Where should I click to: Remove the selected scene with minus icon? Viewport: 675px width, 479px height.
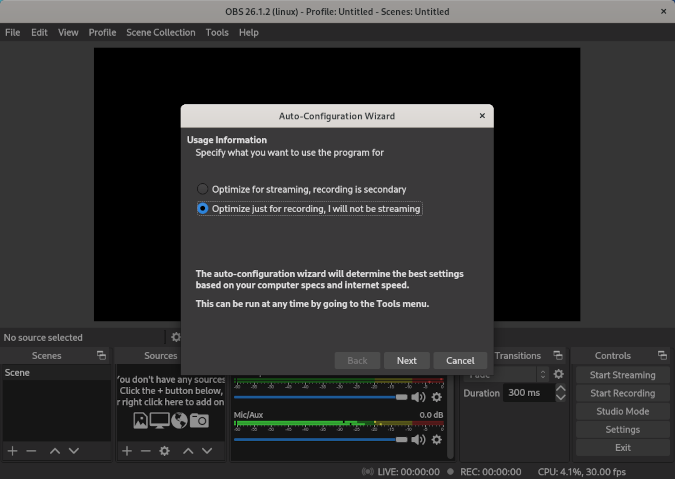click(31, 451)
